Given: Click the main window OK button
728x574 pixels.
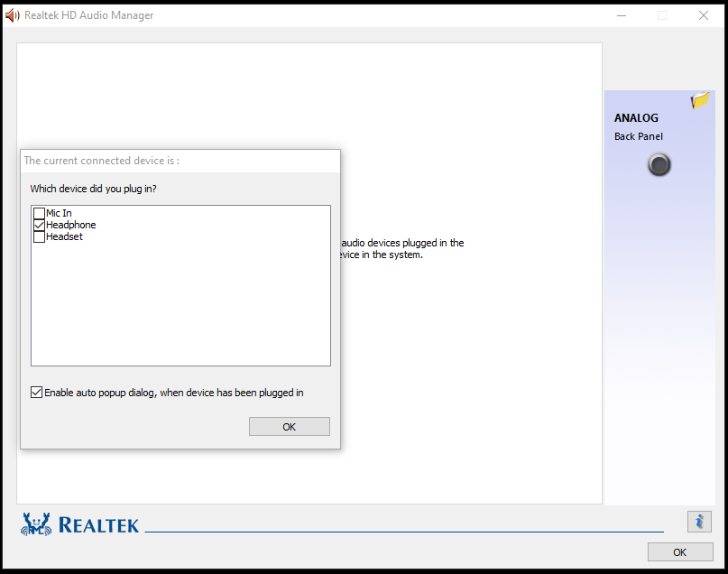Looking at the screenshot, I should point(680,552).
